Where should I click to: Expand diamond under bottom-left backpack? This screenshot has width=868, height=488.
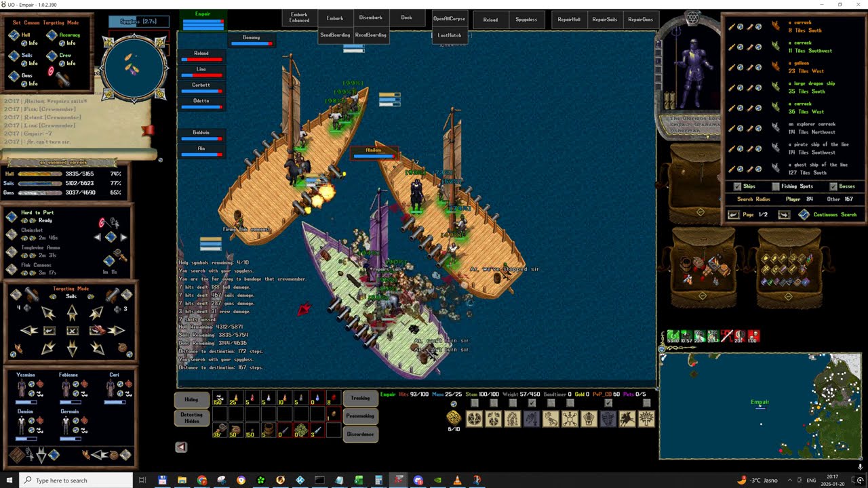coord(702,296)
